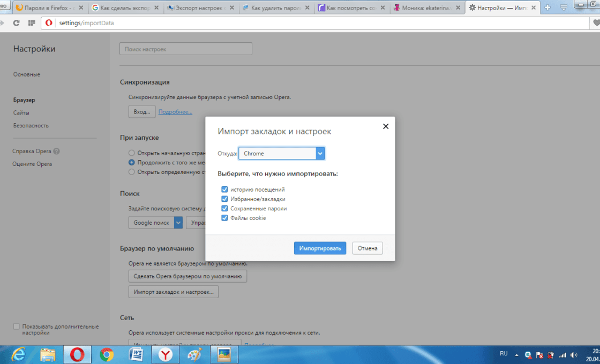Open the Speed Dial grid icon
The width and height of the screenshot is (600, 364).
pyautogui.click(x=32, y=23)
